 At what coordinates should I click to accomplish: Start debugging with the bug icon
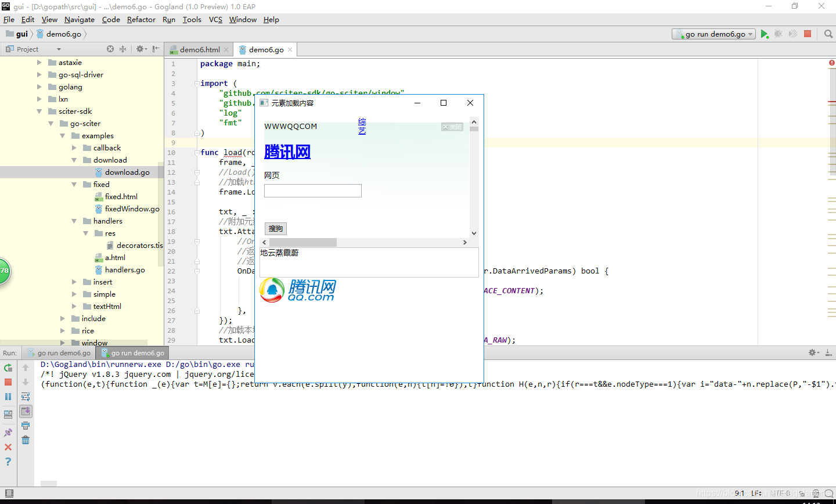[779, 34]
